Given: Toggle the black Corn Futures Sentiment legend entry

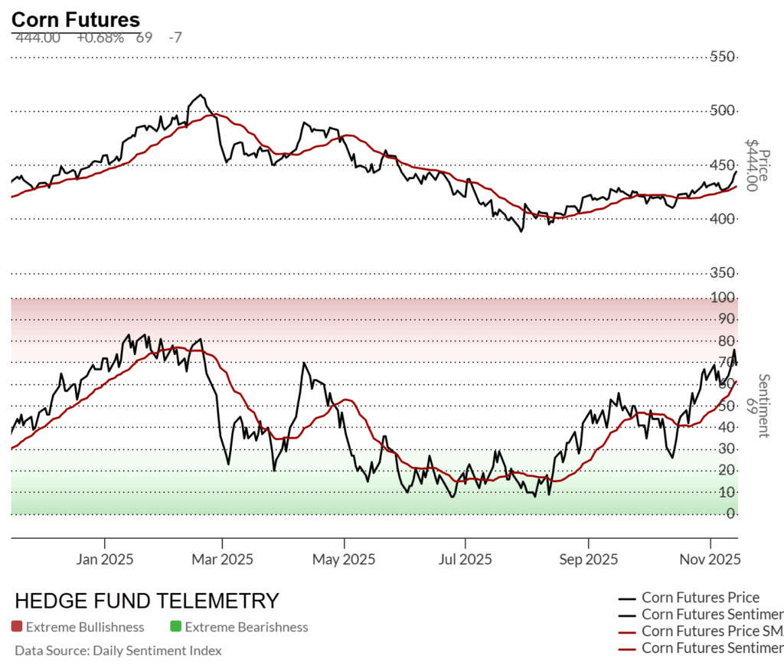Looking at the screenshot, I should [711, 615].
